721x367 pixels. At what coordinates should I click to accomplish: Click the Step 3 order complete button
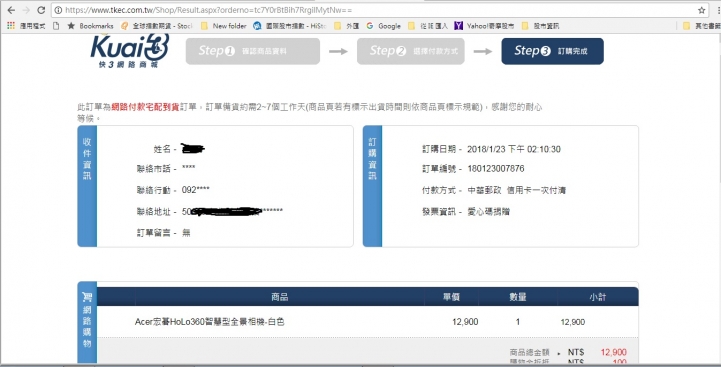(x=552, y=51)
